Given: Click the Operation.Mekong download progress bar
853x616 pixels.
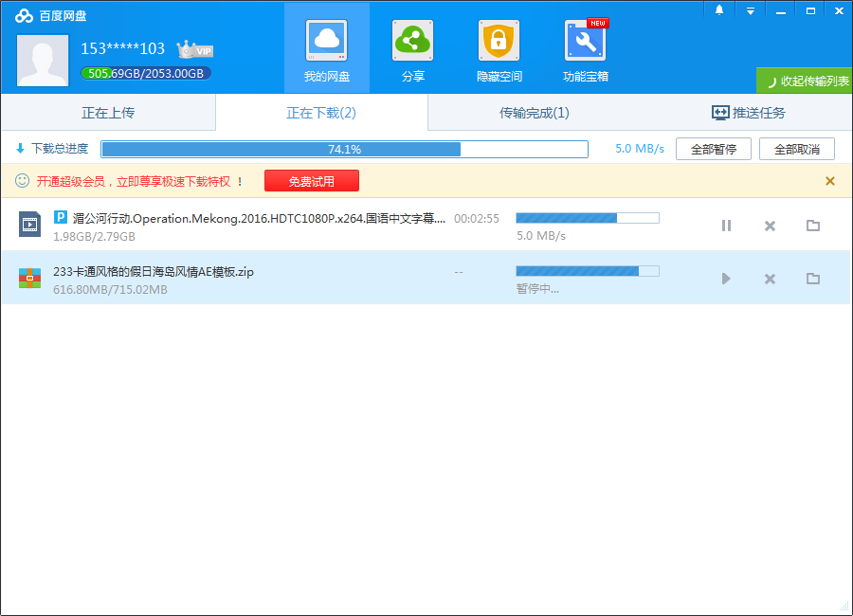Looking at the screenshot, I should click(588, 218).
